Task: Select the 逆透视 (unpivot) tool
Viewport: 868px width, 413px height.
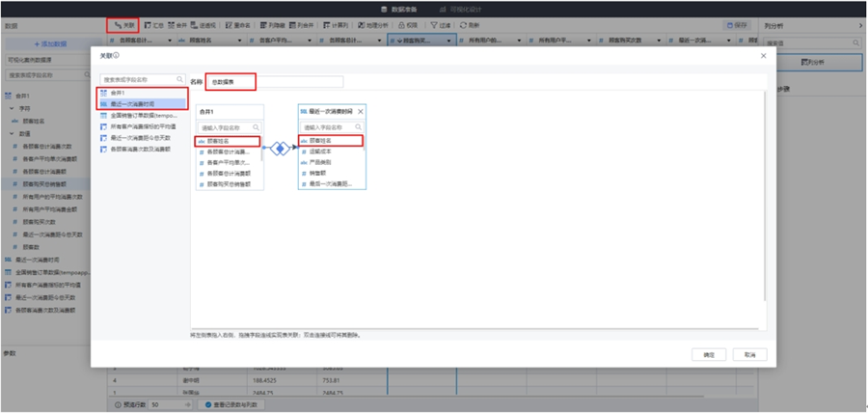Action: pos(203,24)
